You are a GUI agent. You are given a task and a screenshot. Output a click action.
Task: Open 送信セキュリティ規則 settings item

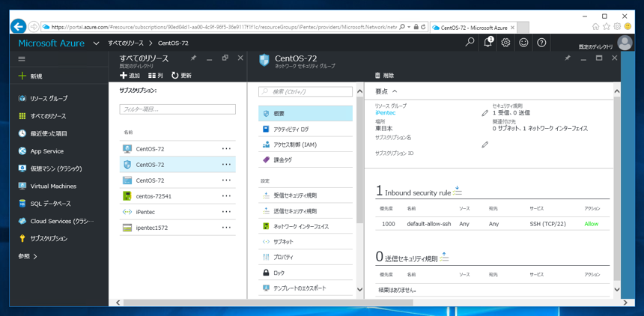click(x=306, y=211)
